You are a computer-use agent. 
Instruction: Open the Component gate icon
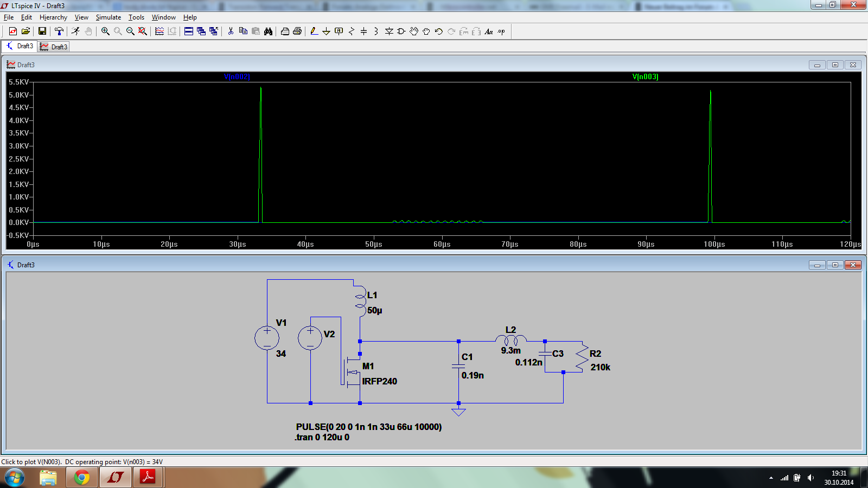click(x=401, y=31)
